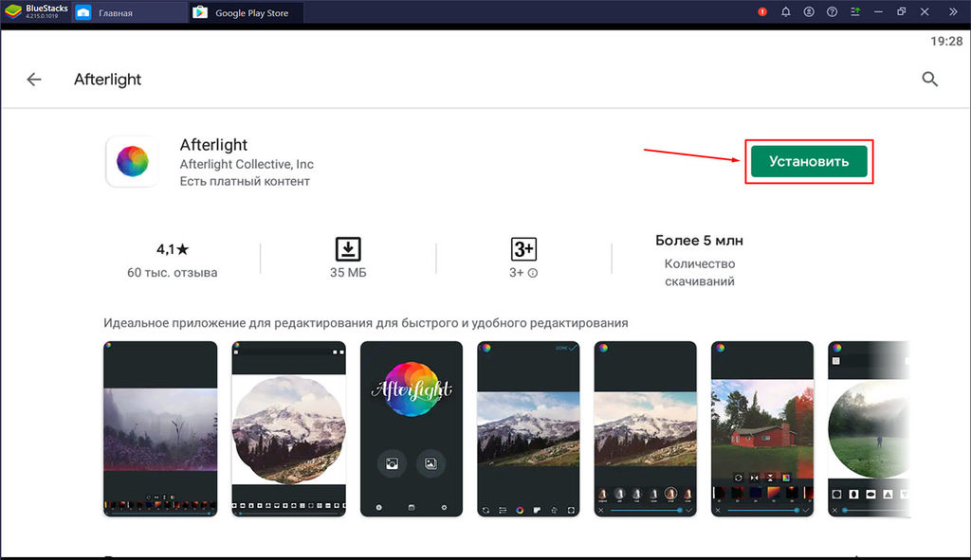Open the BlueStacks account profile icon

coord(809,11)
